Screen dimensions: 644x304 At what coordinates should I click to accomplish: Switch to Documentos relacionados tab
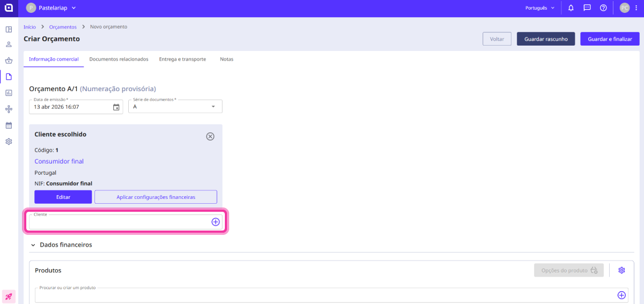(119, 60)
